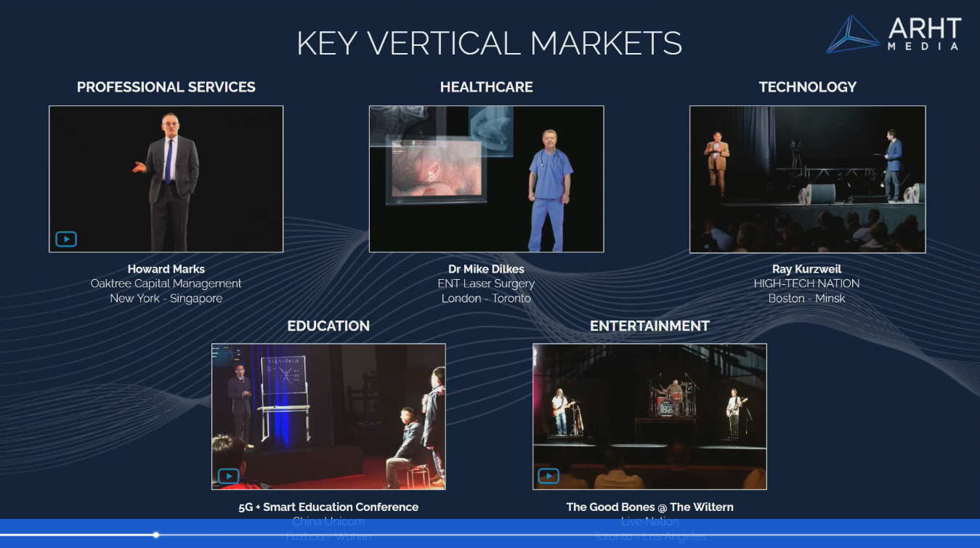Open the Dr Mike Dilkes surgeon thumbnail
The height and width of the screenshot is (548, 980).
click(x=486, y=179)
